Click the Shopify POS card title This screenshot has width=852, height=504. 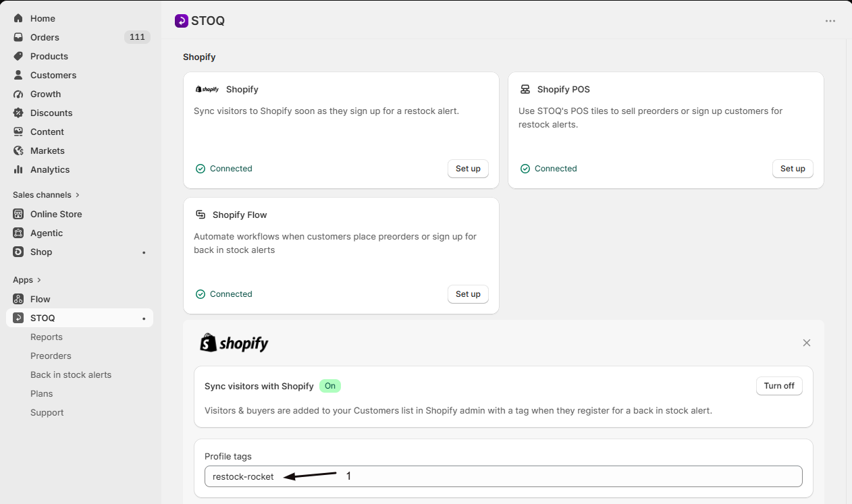click(x=564, y=89)
